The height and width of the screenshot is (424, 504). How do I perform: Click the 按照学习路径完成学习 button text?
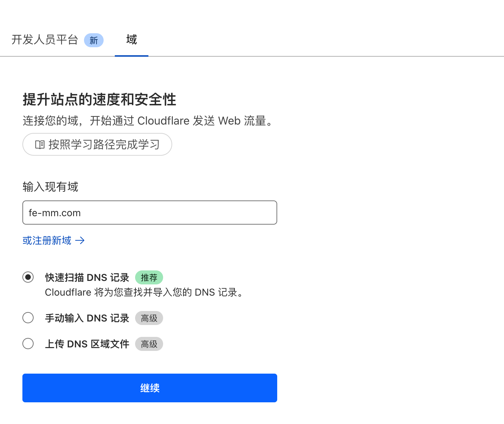pyautogui.click(x=104, y=144)
